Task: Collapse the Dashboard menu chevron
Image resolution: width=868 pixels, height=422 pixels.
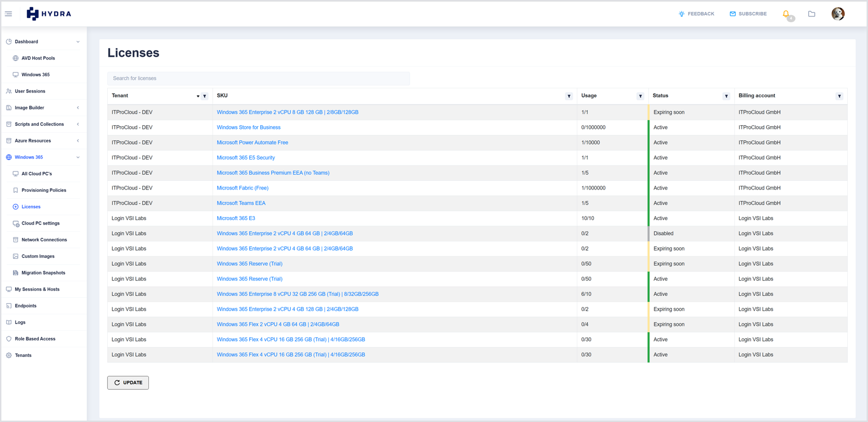Action: coord(78,42)
